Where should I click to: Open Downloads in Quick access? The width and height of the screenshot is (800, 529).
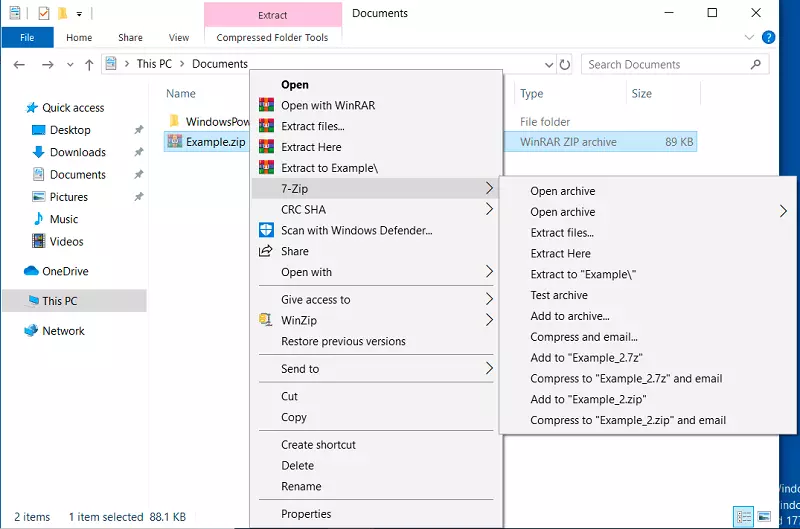point(78,152)
